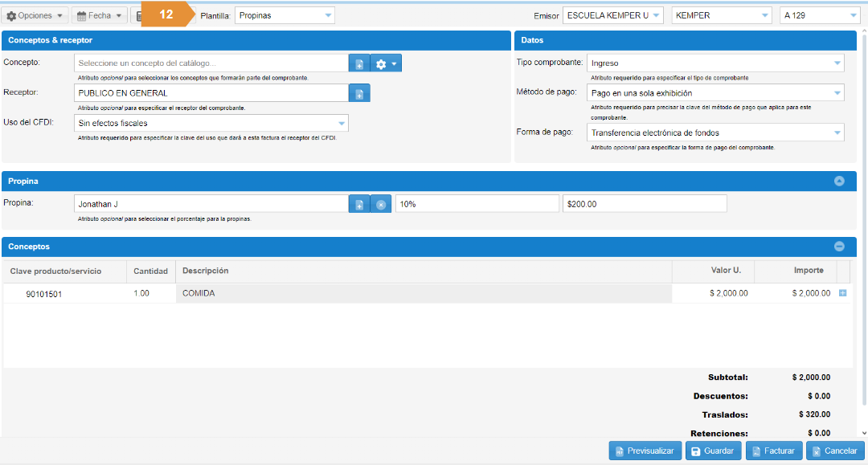Click the Facturar button
Viewport: 868px width, 465px height.
pyautogui.click(x=773, y=451)
